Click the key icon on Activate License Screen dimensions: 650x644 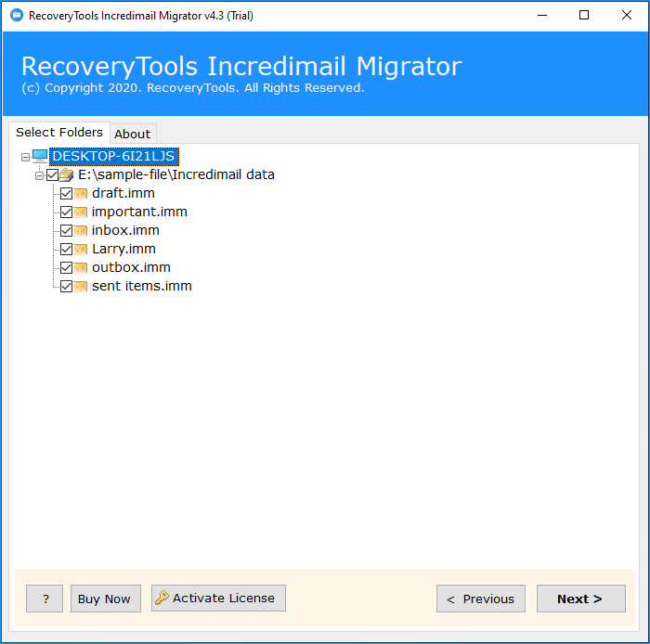(x=162, y=598)
